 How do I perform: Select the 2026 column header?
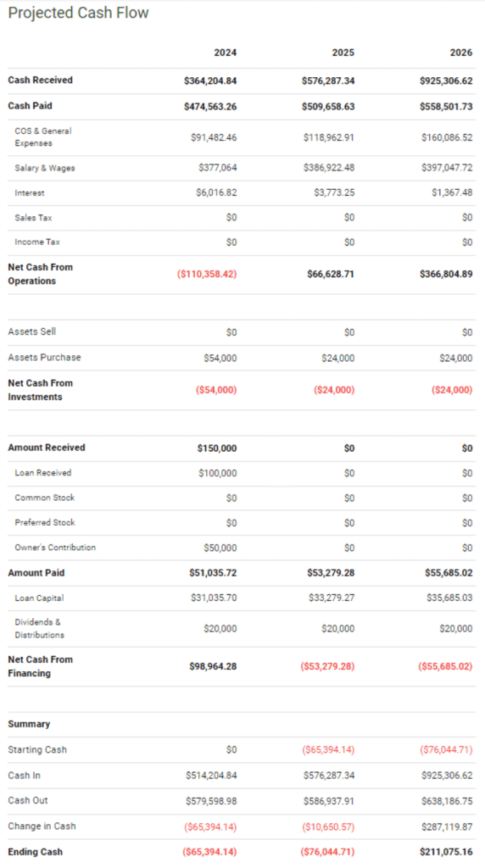[461, 53]
